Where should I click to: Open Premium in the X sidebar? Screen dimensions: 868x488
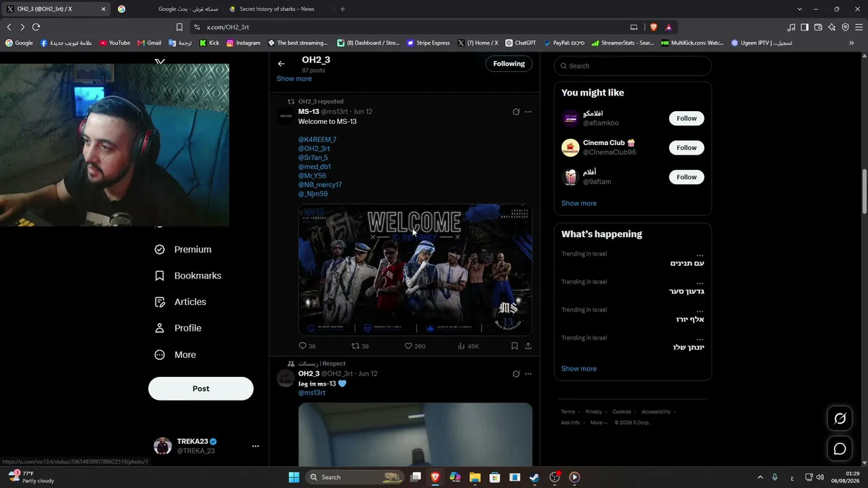coord(183,249)
